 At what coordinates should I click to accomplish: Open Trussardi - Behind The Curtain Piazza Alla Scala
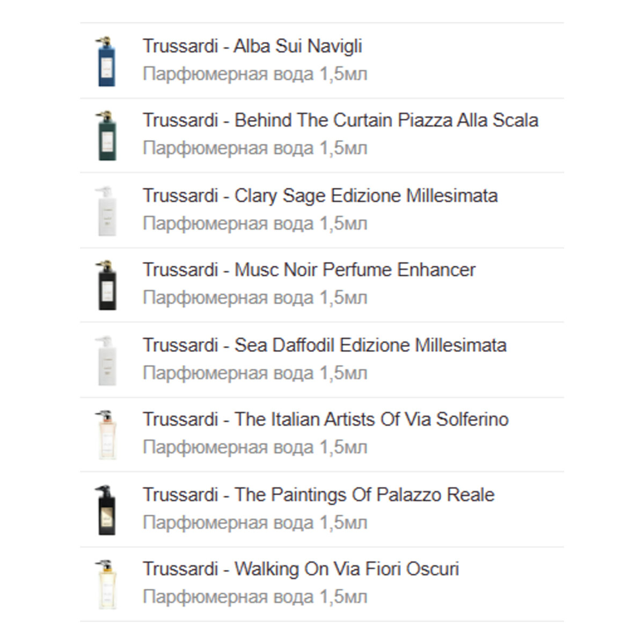pyautogui.click(x=340, y=121)
